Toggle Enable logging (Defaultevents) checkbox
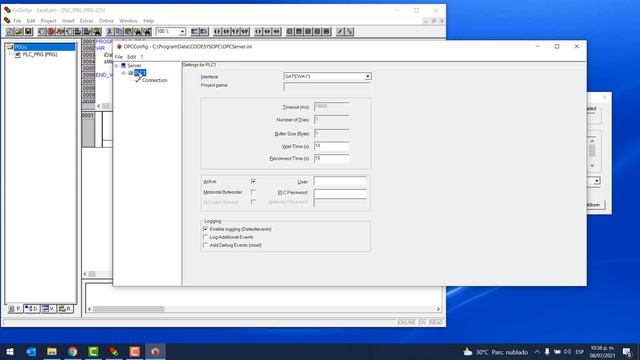The width and height of the screenshot is (640, 360). (x=205, y=229)
